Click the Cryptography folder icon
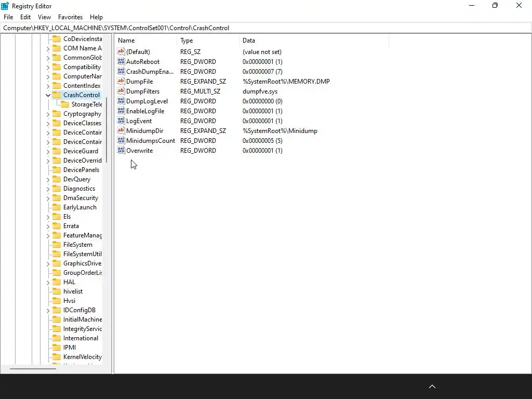Viewport: 532px width, 399px height. click(57, 114)
